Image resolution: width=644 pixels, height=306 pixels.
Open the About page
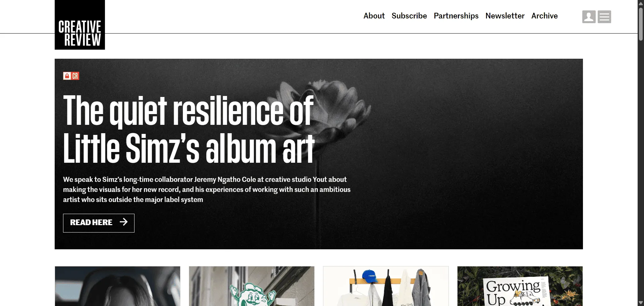pyautogui.click(x=374, y=16)
